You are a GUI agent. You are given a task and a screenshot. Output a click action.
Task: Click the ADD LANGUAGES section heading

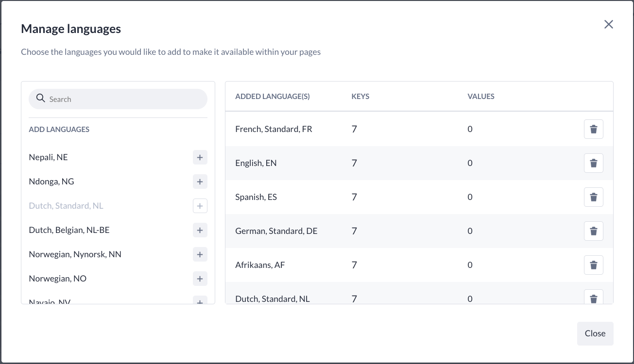(x=59, y=130)
